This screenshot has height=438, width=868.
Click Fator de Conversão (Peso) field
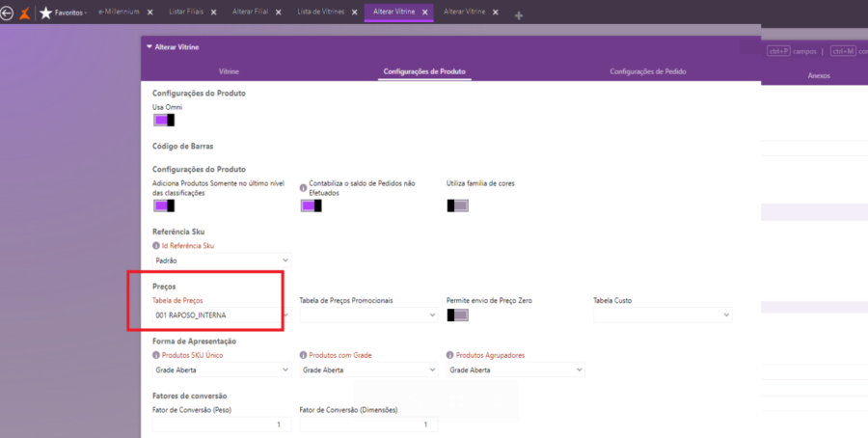pos(222,424)
